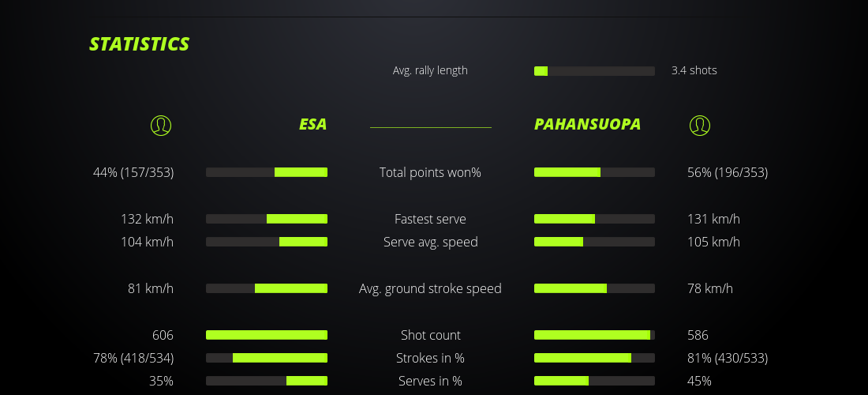The image size is (868, 395).
Task: Click the ESA player name
Action: (x=312, y=125)
